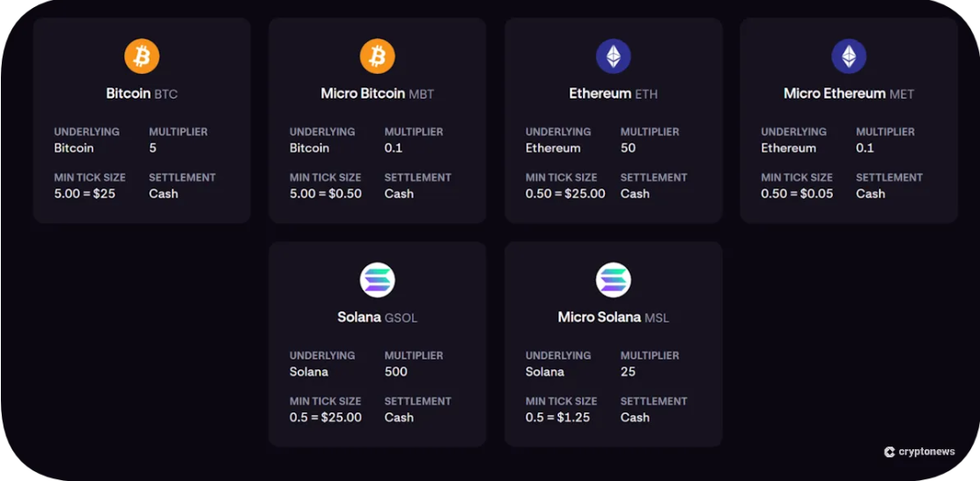
Task: Click the Micro Bitcoin MBT icon
Action: pos(378,57)
